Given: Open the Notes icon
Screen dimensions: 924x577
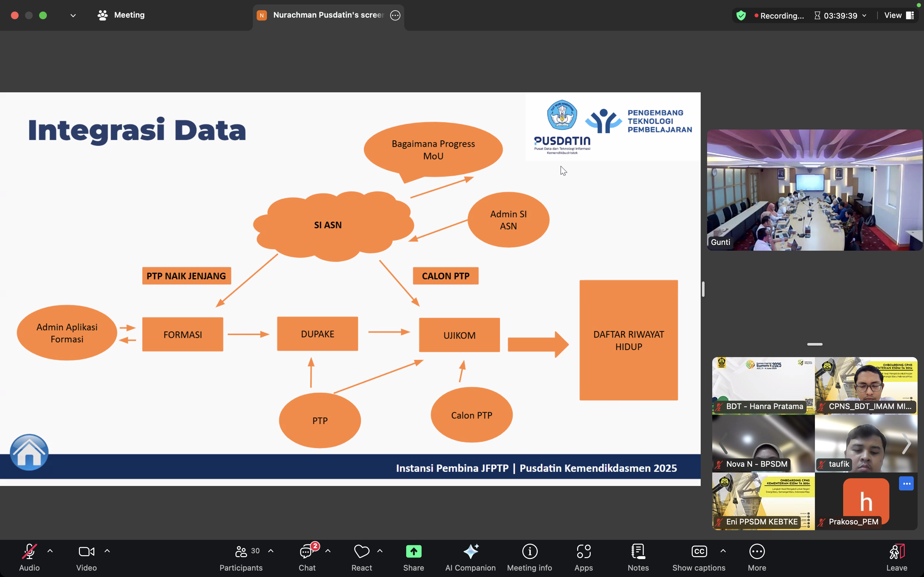Looking at the screenshot, I should pyautogui.click(x=638, y=551).
